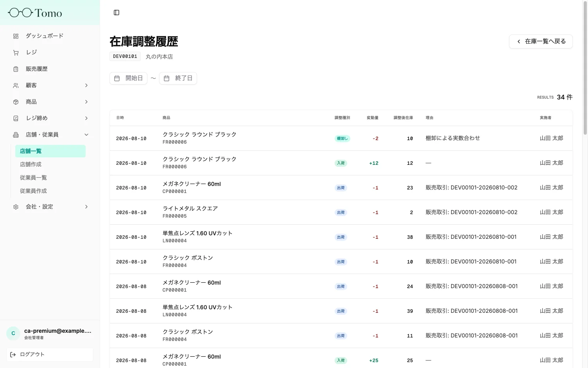Click the レジ shopping cart icon

16,52
